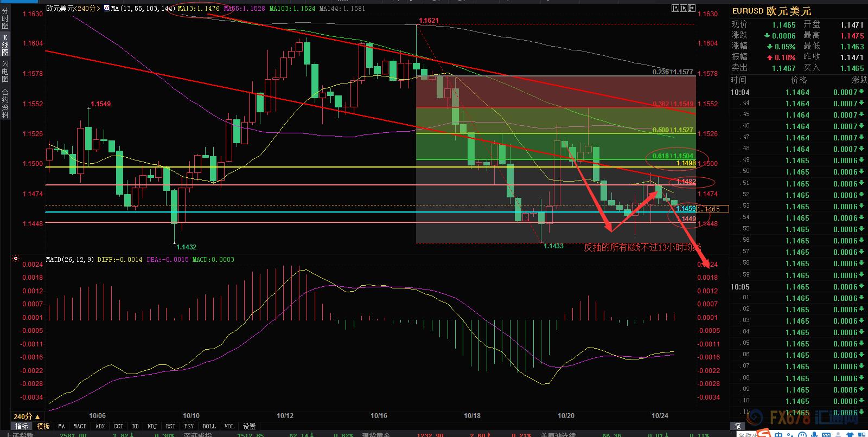Select the 模板 tab
This screenshot has width=868, height=437.
43,427
